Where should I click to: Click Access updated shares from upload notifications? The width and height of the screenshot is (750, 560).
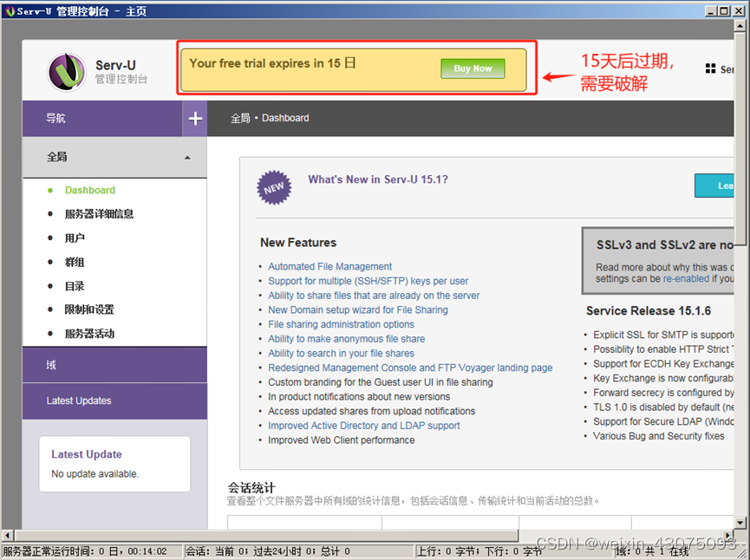coord(371,411)
